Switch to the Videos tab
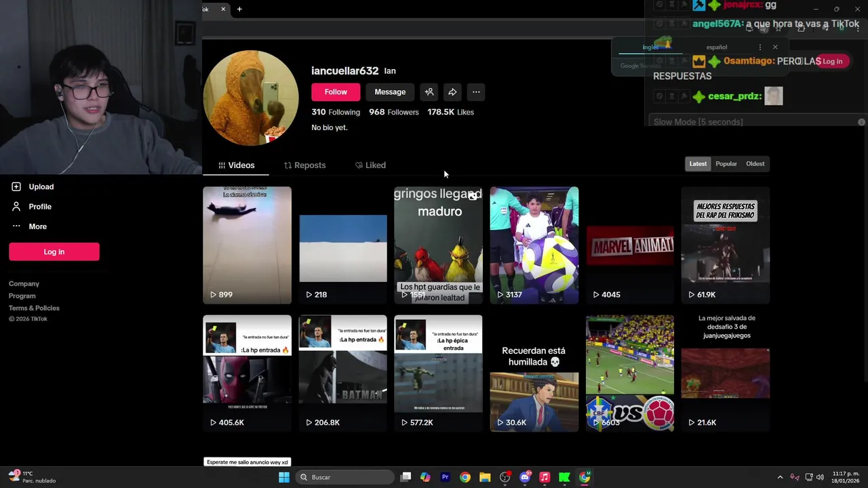The width and height of the screenshot is (868, 488). point(236,165)
